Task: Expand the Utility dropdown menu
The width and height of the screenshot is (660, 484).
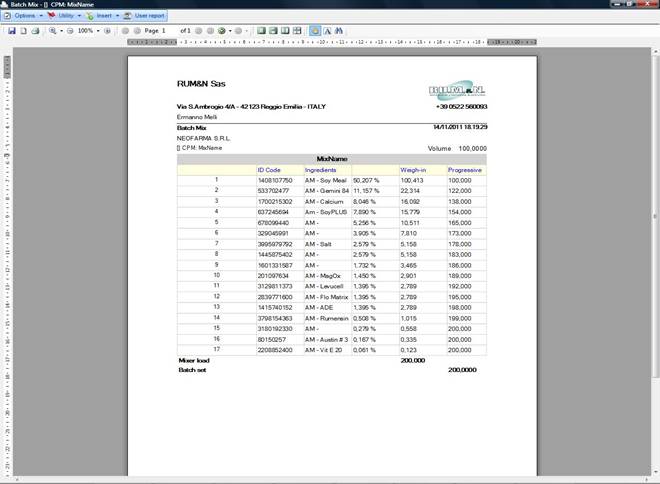Action: [x=65, y=17]
